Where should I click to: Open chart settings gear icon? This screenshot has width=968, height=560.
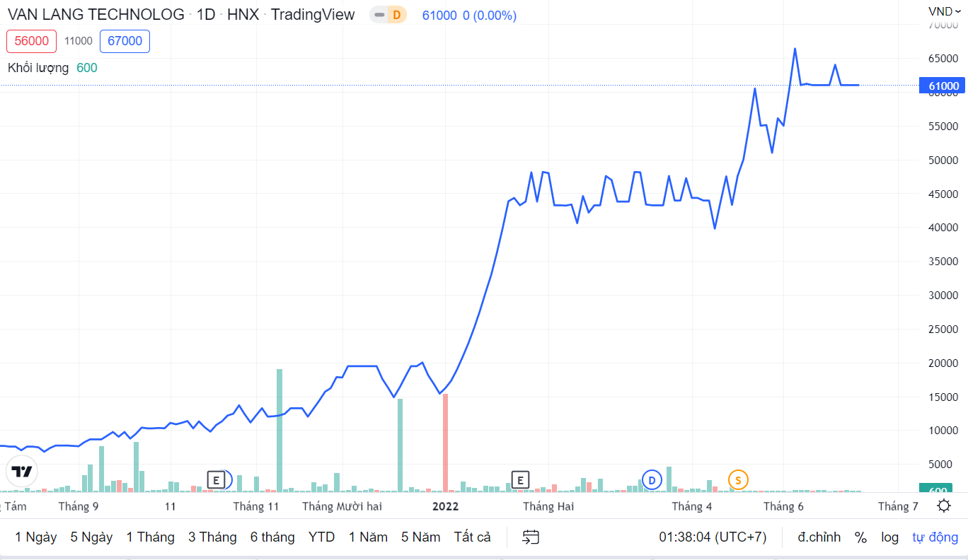tap(943, 506)
